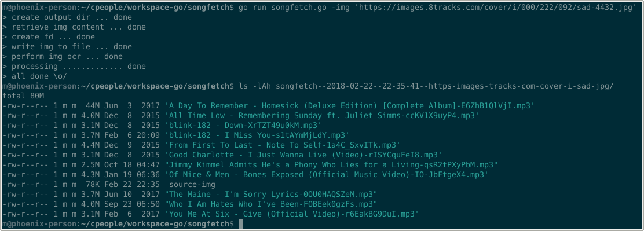
Task: Select 'From First To Last - Note To Self' file
Action: tap(282, 145)
